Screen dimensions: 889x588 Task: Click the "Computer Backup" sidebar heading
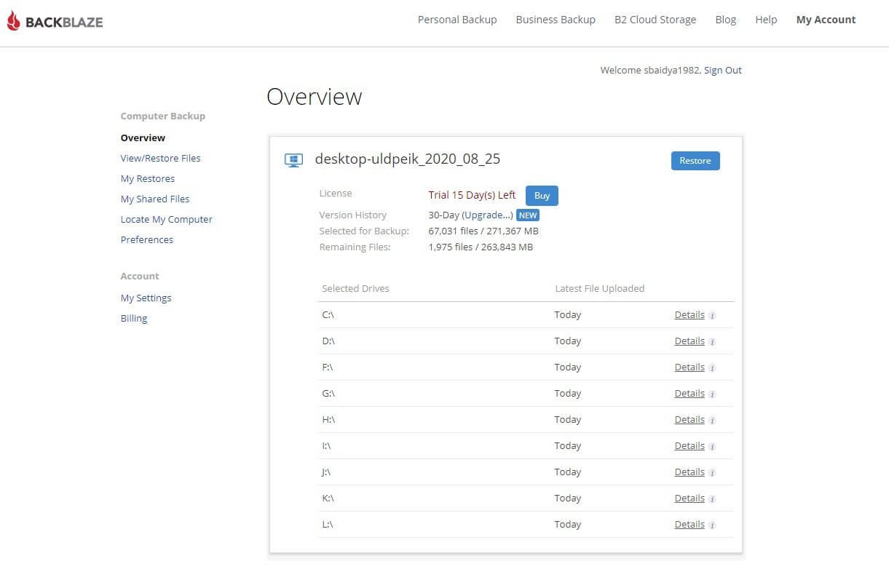(163, 116)
